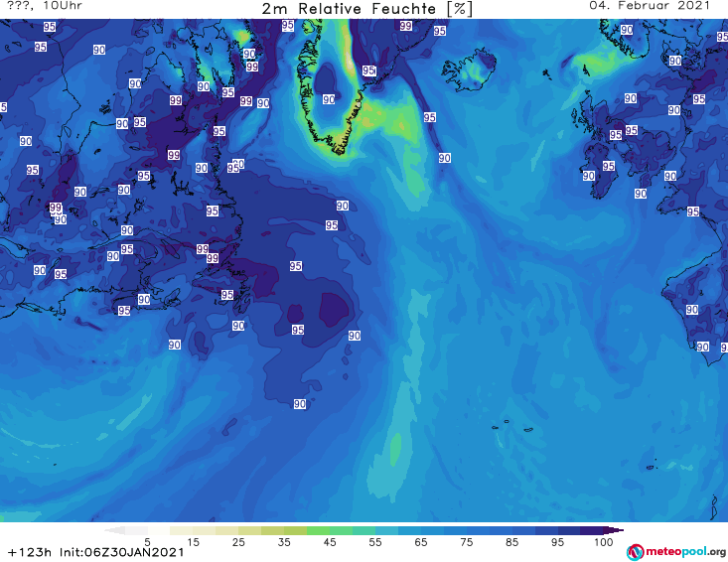This screenshot has height=562, width=728.
Task: Click the legend value 95
Action: 557,542
